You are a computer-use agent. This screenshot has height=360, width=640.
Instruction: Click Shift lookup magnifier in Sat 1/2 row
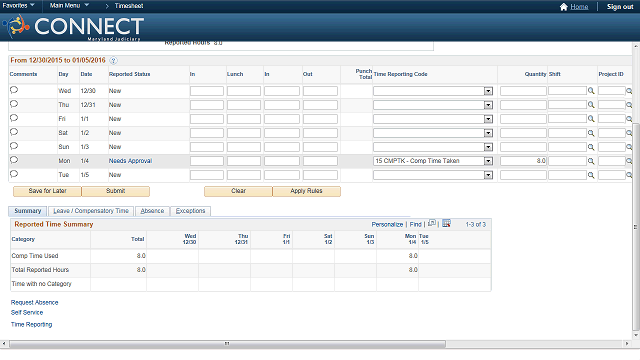point(591,133)
